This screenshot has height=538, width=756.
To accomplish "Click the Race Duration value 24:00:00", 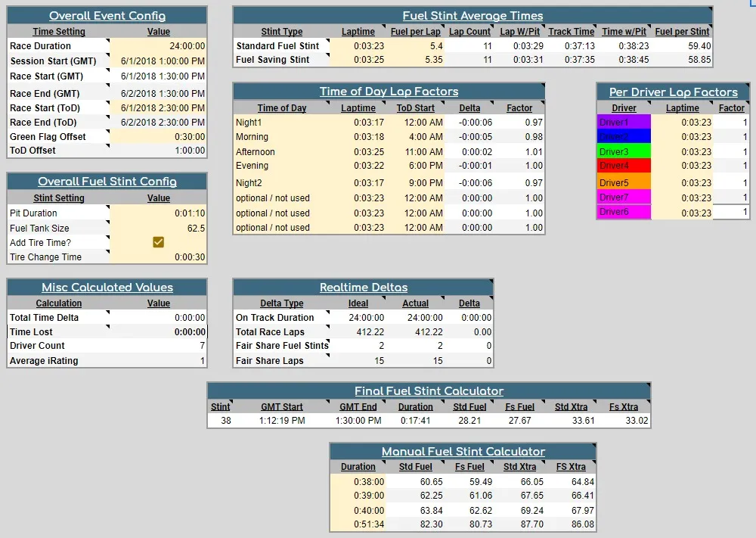I will pos(159,46).
